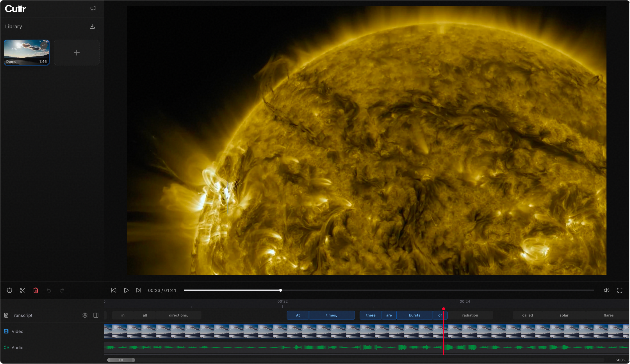Viewport: 630px width, 364px height.
Task: Open transcript settings gear
Action: [85, 315]
